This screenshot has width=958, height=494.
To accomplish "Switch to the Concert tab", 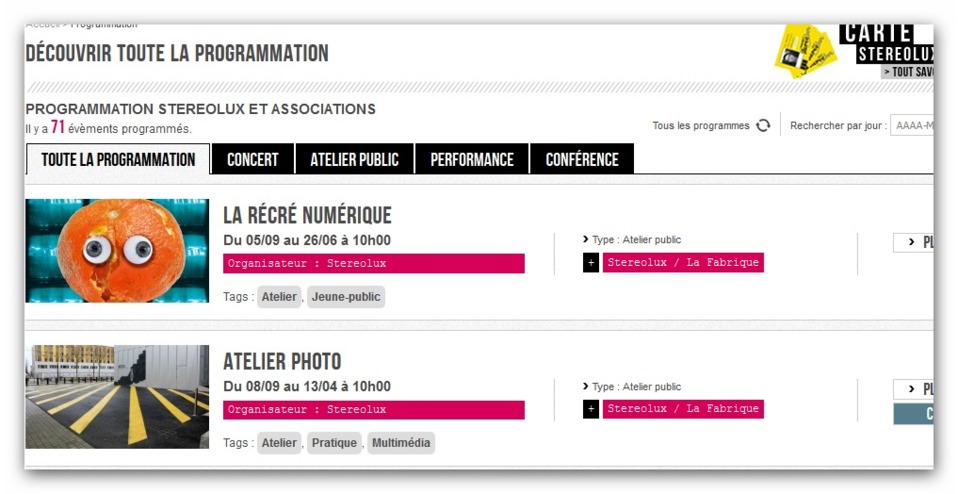I will pos(252,160).
